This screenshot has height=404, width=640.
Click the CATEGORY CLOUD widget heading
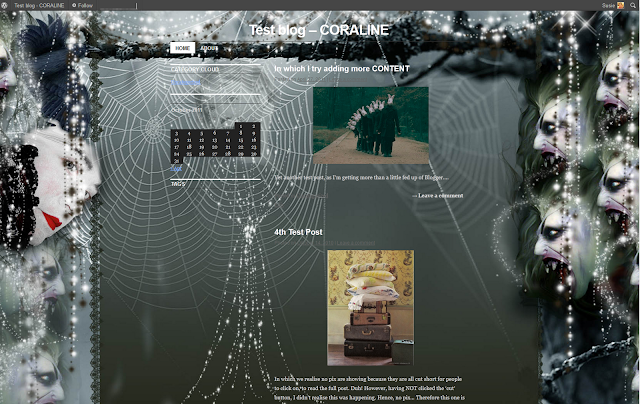point(195,70)
